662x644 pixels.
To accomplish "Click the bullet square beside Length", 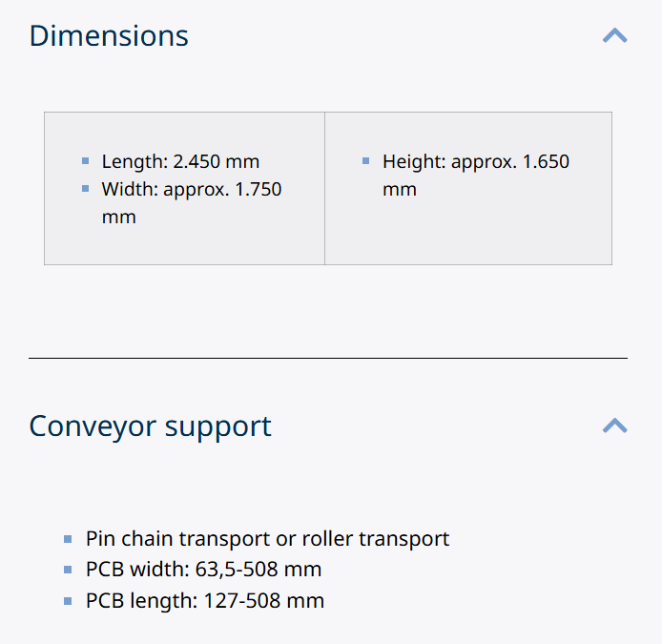I will pos(86,161).
